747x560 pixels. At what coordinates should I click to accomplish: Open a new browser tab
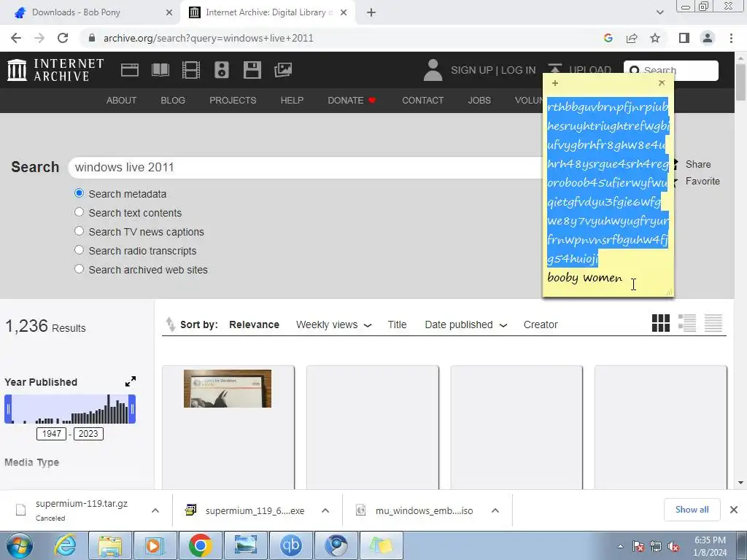coord(371,12)
